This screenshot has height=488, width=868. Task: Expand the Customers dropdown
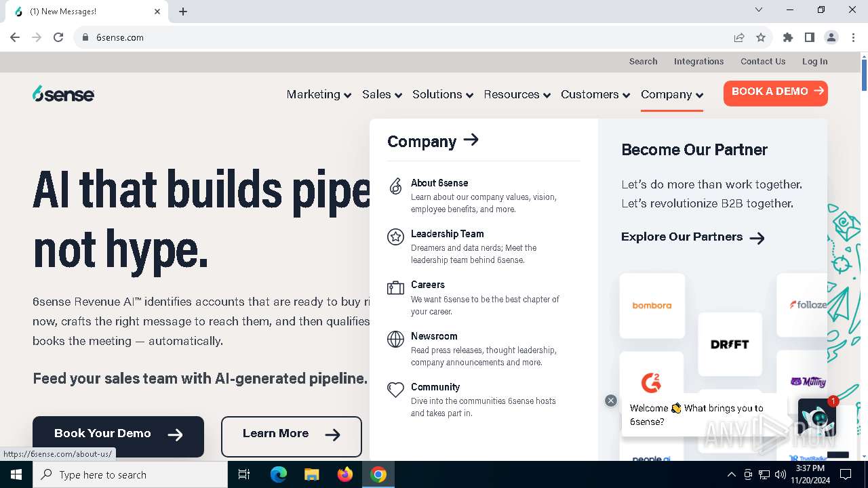(x=595, y=94)
